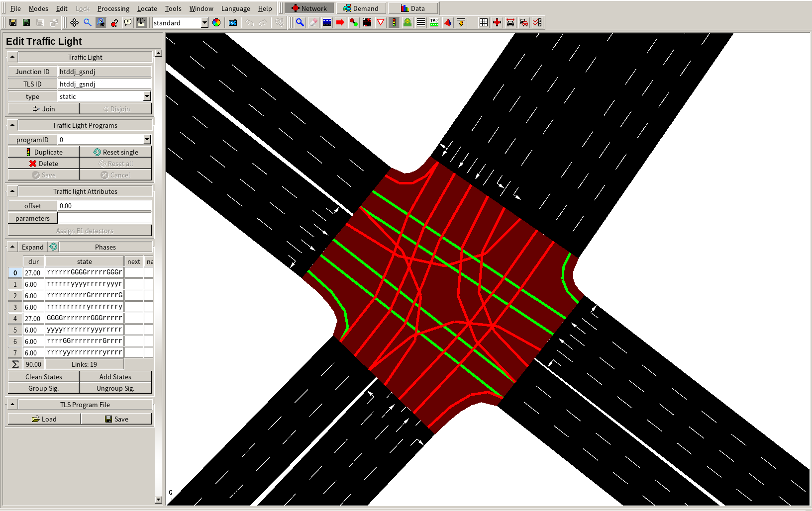Toggle locate-under-cursor magnifier button

tap(101, 22)
